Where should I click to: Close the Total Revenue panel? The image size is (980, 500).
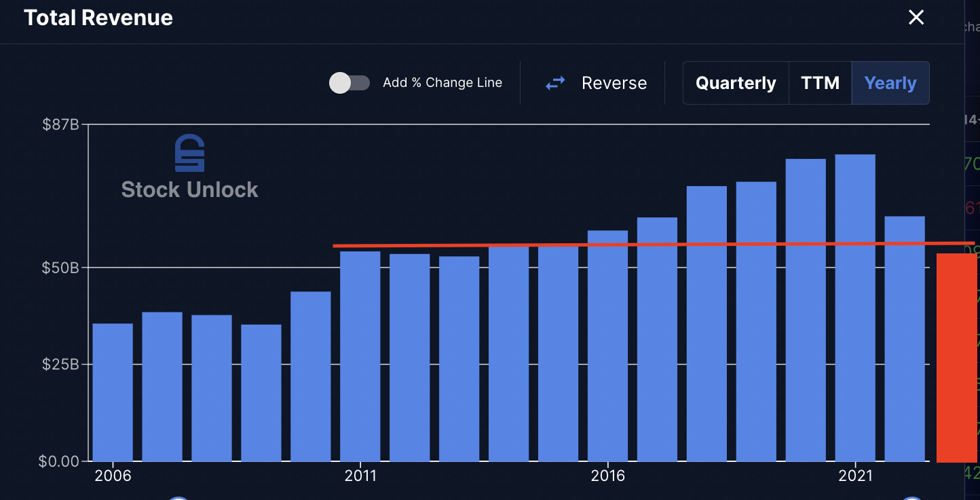point(916,18)
